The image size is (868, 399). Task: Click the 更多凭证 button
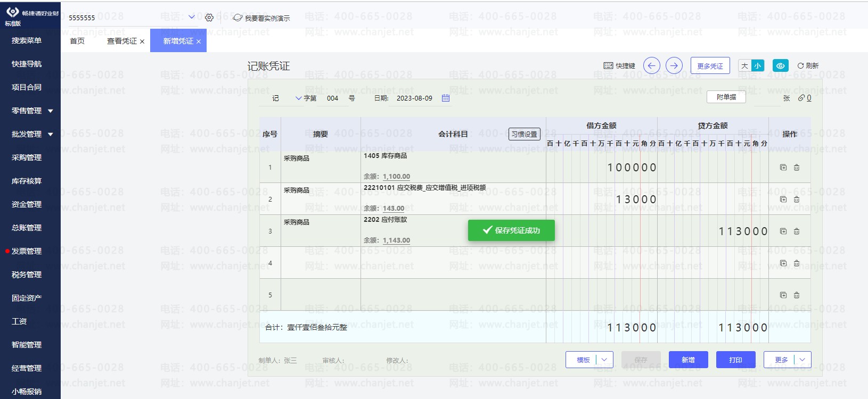coord(710,66)
